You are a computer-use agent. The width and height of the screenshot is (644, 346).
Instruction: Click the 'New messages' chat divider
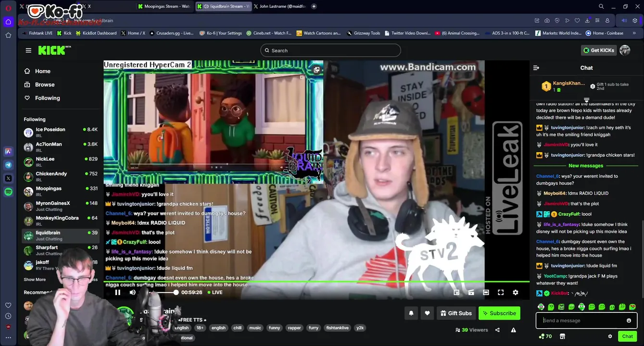(x=586, y=166)
